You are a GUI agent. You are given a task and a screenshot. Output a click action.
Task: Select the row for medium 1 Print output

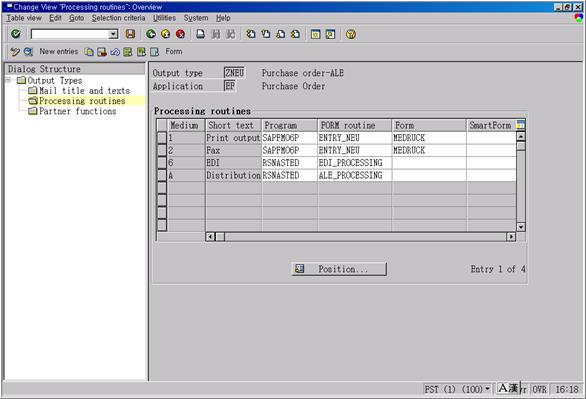[161, 138]
